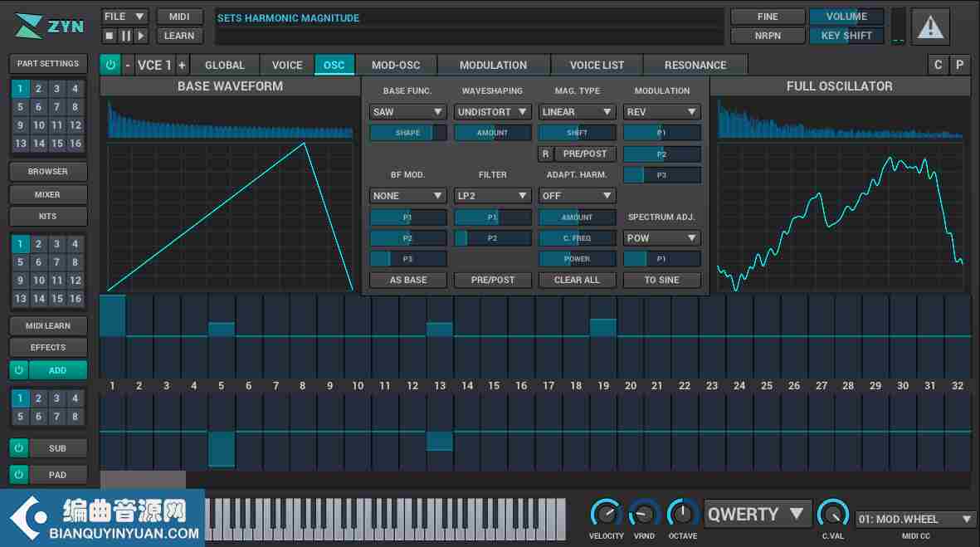Click the R button beside PRE/POST
980x547 pixels.
(x=546, y=154)
